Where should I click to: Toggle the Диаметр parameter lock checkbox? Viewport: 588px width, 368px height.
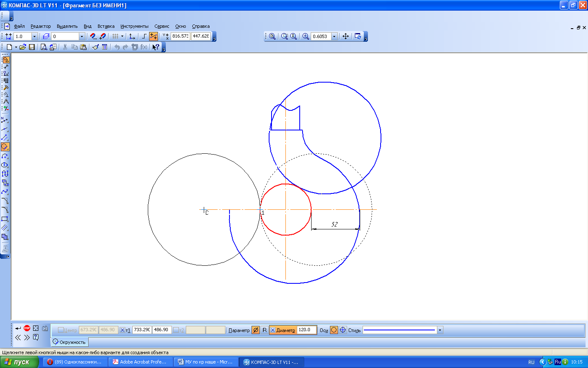[273, 330]
